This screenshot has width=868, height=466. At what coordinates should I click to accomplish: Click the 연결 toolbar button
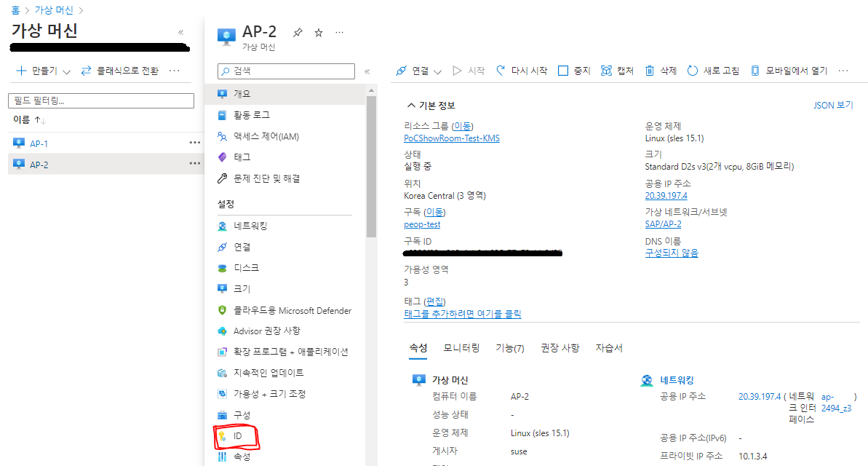click(x=413, y=71)
